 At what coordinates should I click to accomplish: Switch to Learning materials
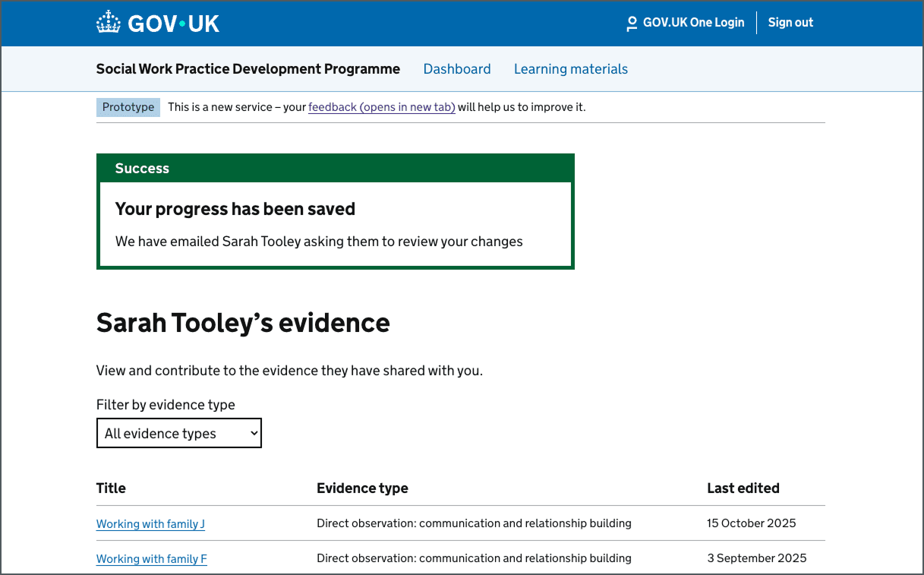(x=571, y=68)
